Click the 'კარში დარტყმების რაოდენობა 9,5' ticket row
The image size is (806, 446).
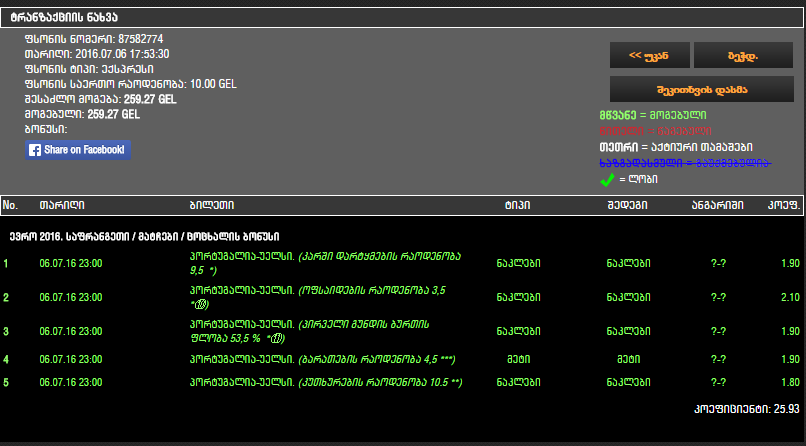click(325, 264)
